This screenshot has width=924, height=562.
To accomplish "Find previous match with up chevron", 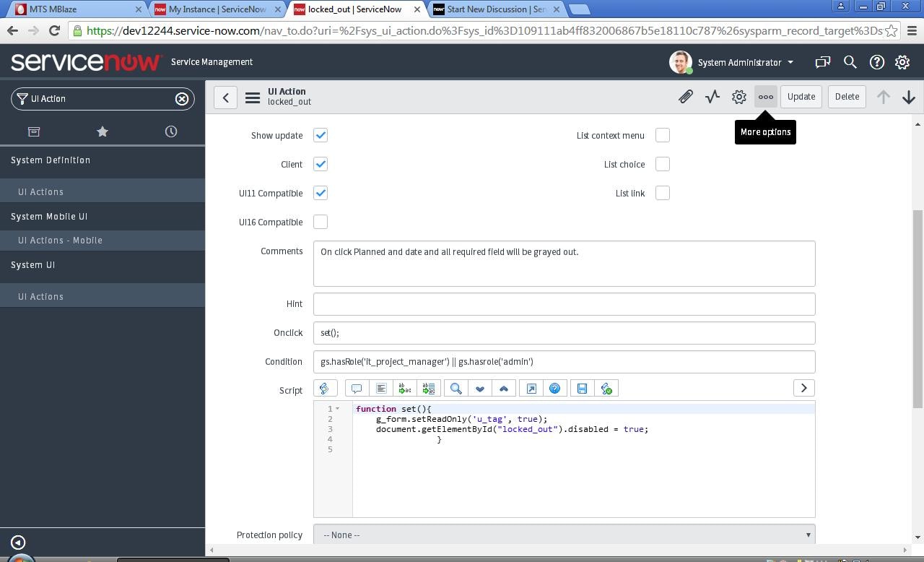I will [504, 389].
